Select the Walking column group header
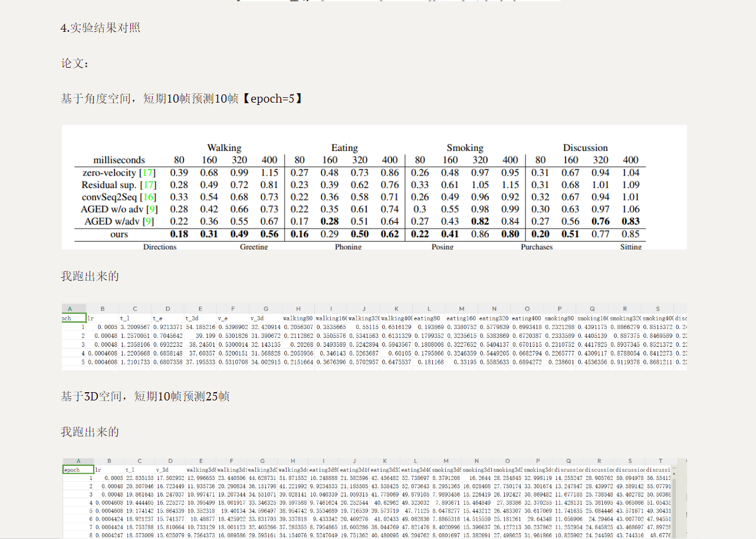Viewport: 756px width, 539px height. pyautogui.click(x=224, y=147)
